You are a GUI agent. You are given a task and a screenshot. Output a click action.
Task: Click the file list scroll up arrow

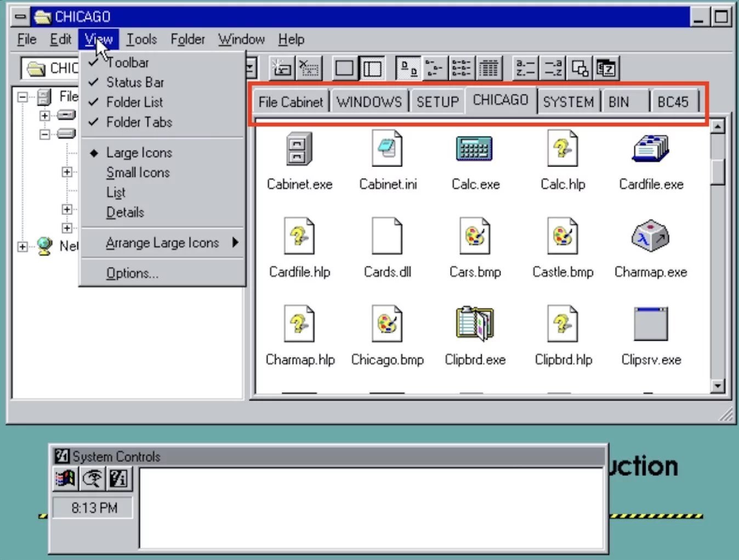pyautogui.click(x=717, y=127)
